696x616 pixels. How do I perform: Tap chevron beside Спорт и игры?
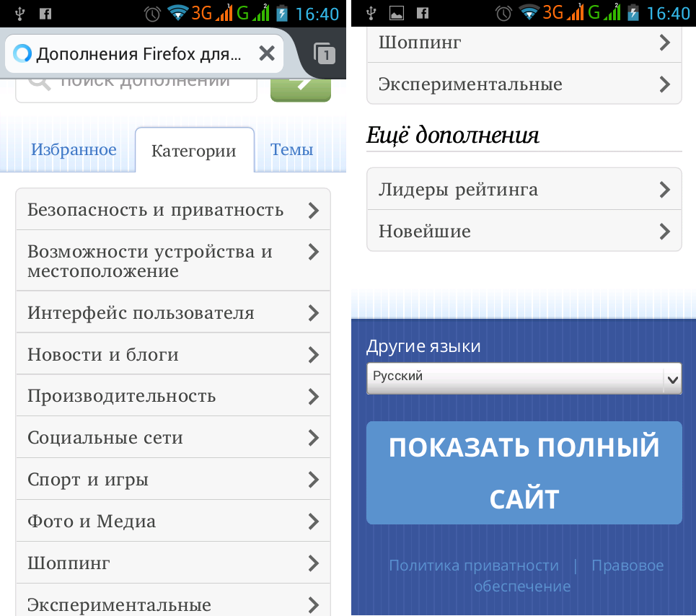pyautogui.click(x=314, y=480)
